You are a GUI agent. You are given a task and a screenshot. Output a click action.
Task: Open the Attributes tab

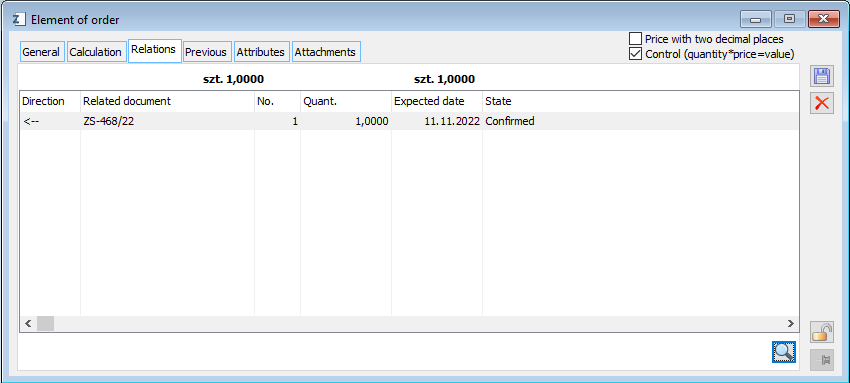click(261, 52)
